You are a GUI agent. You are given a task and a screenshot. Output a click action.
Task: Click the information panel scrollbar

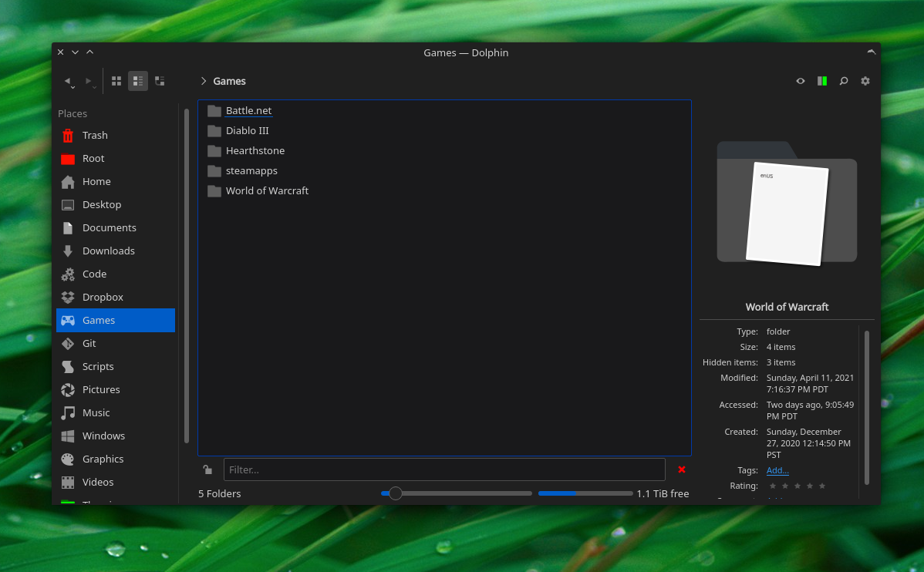867,408
